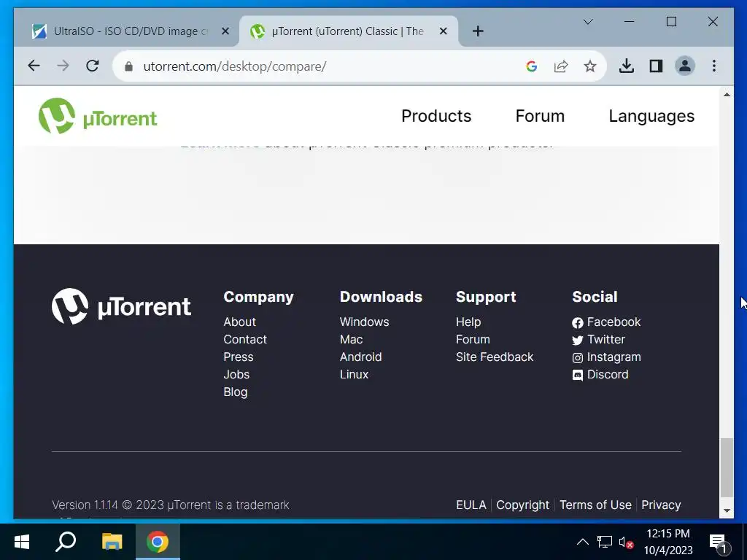Click the Google icon in address bar
Screen dimensions: 747x560
click(x=532, y=66)
